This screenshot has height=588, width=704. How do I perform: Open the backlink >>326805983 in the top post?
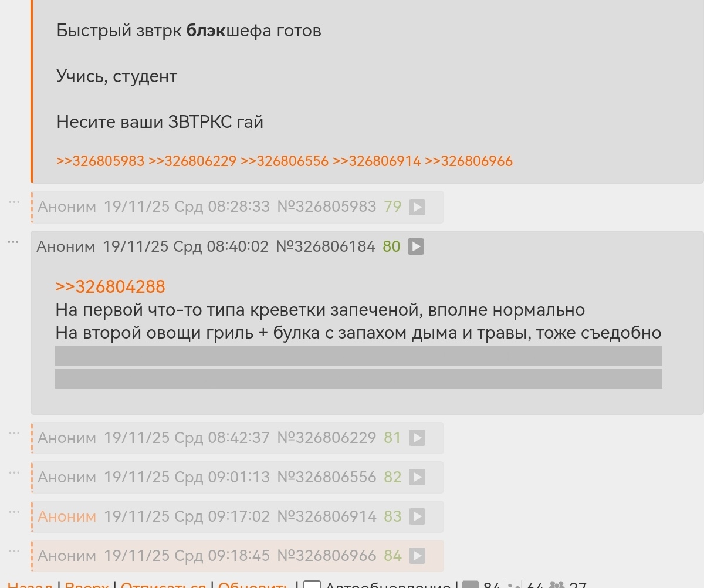[100, 161]
